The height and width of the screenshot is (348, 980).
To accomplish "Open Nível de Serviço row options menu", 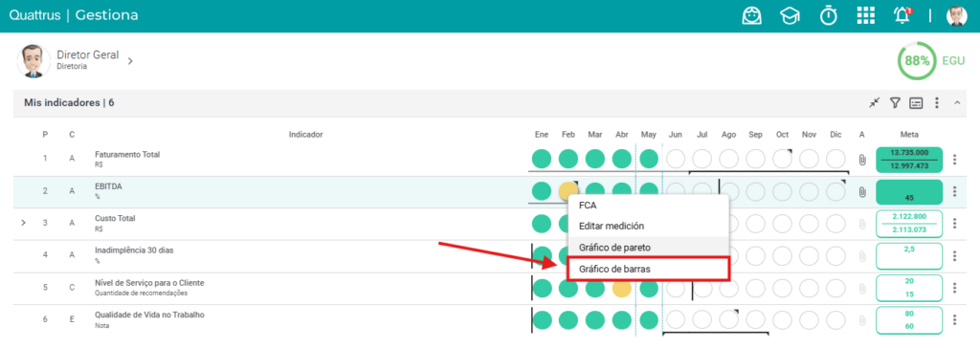I will (954, 288).
